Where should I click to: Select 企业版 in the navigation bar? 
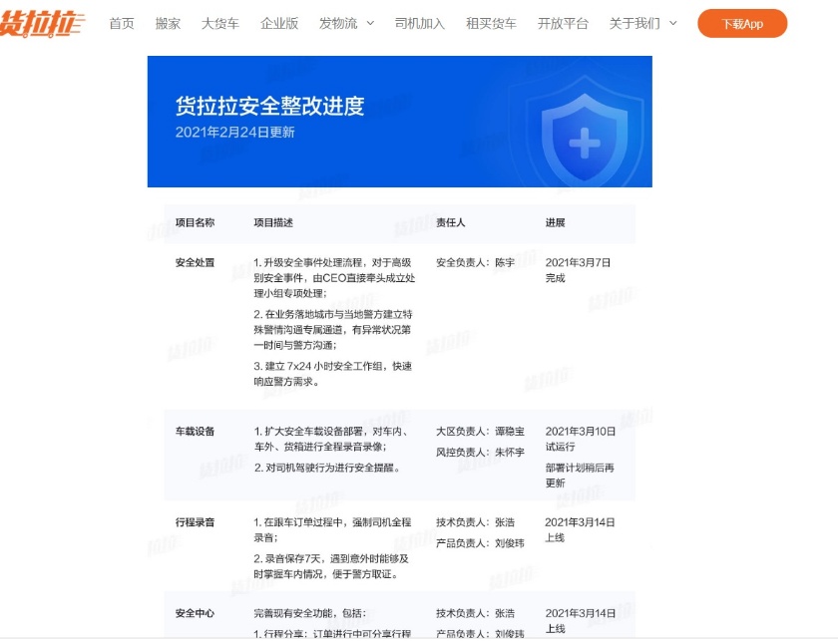click(279, 23)
